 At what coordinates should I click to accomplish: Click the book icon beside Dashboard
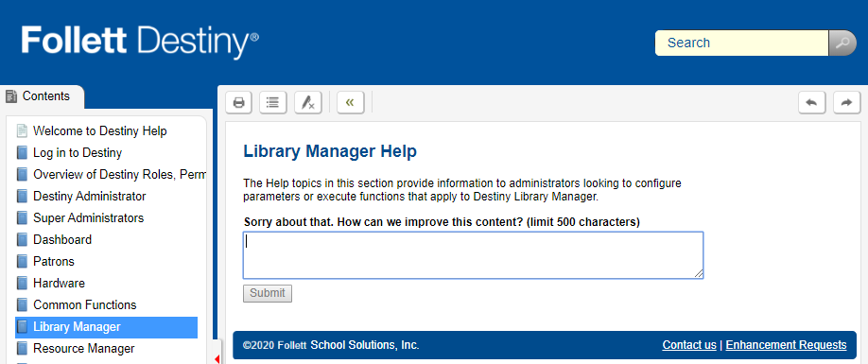coord(22,239)
